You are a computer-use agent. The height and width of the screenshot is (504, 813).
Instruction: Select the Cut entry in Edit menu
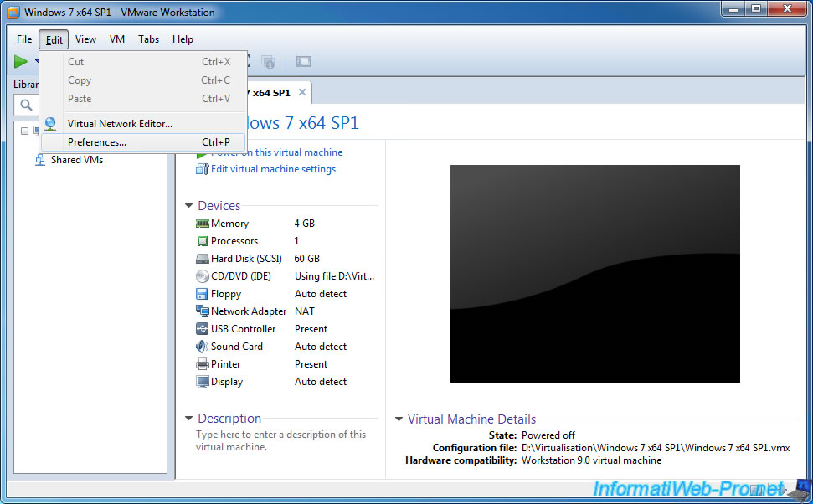[x=143, y=62]
